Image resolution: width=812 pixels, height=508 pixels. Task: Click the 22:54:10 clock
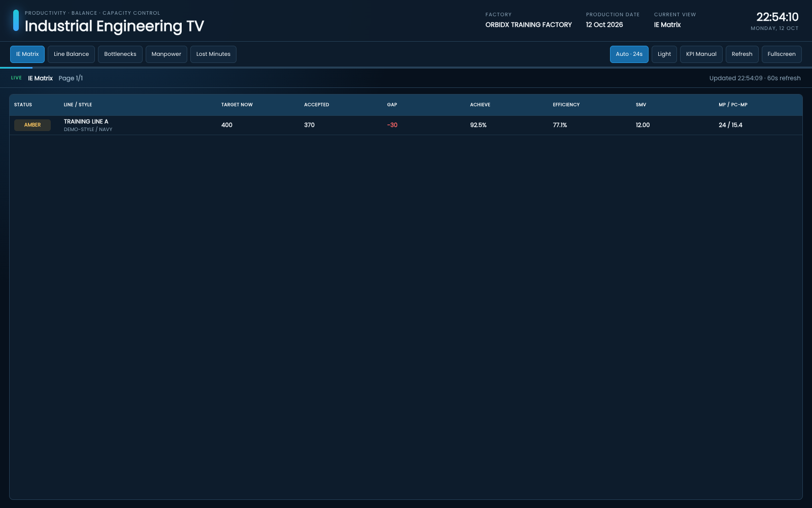pos(777,17)
